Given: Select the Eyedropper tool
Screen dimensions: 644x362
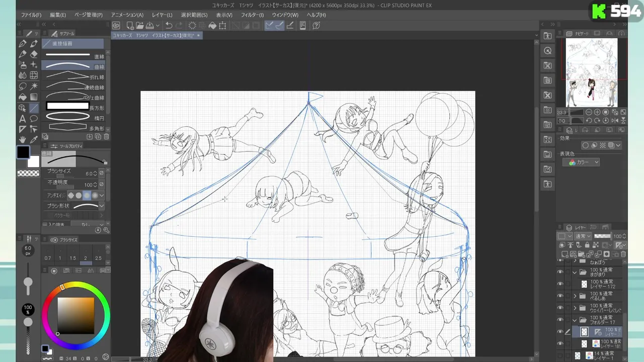Looking at the screenshot, I should point(34,140).
